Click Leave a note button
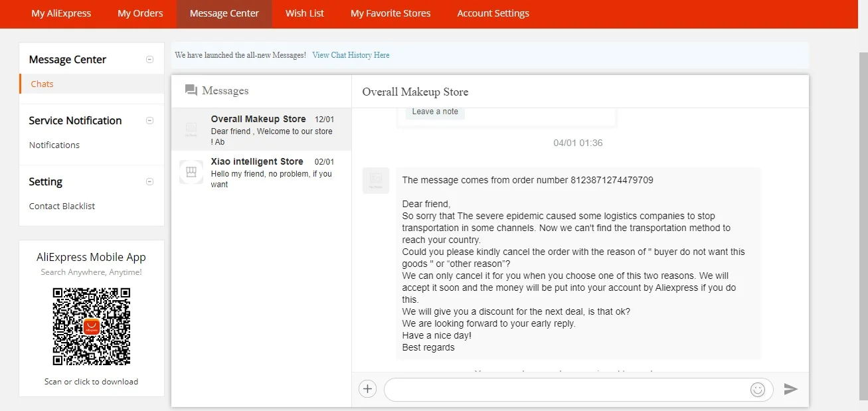 435,112
